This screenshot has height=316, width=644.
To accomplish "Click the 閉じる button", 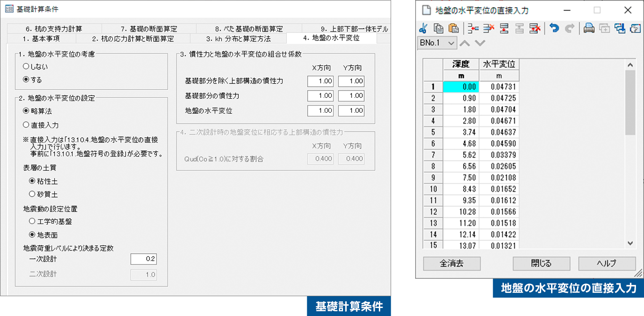I will point(541,264).
